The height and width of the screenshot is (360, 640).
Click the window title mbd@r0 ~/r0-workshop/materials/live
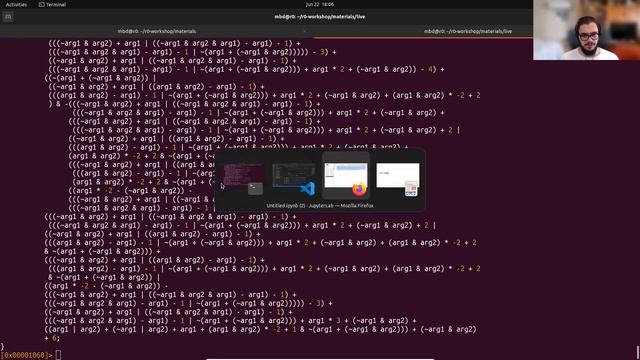(320, 17)
